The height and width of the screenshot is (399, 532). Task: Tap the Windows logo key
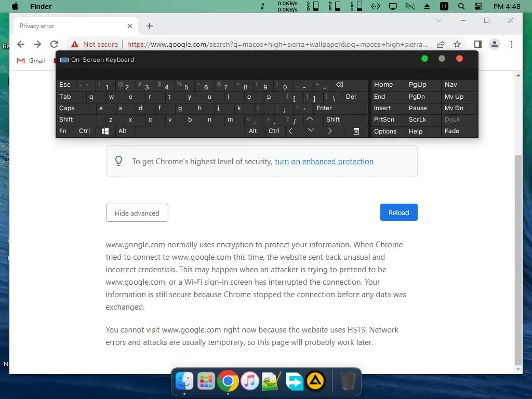coord(105,131)
